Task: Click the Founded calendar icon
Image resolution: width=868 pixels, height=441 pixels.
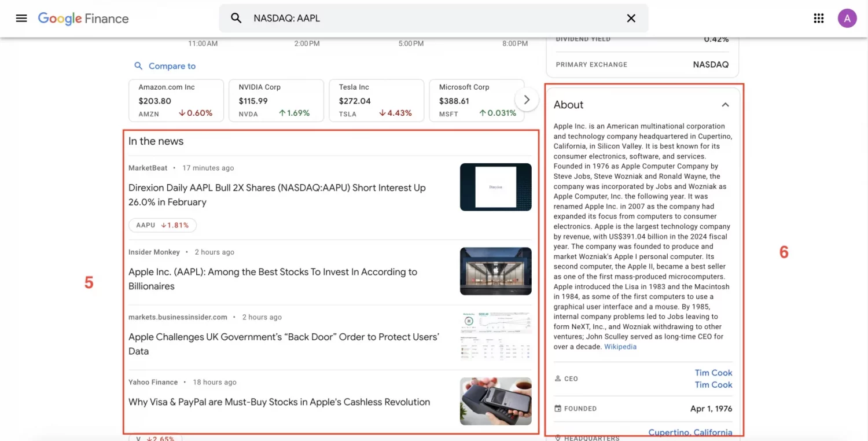Action: pyautogui.click(x=558, y=409)
